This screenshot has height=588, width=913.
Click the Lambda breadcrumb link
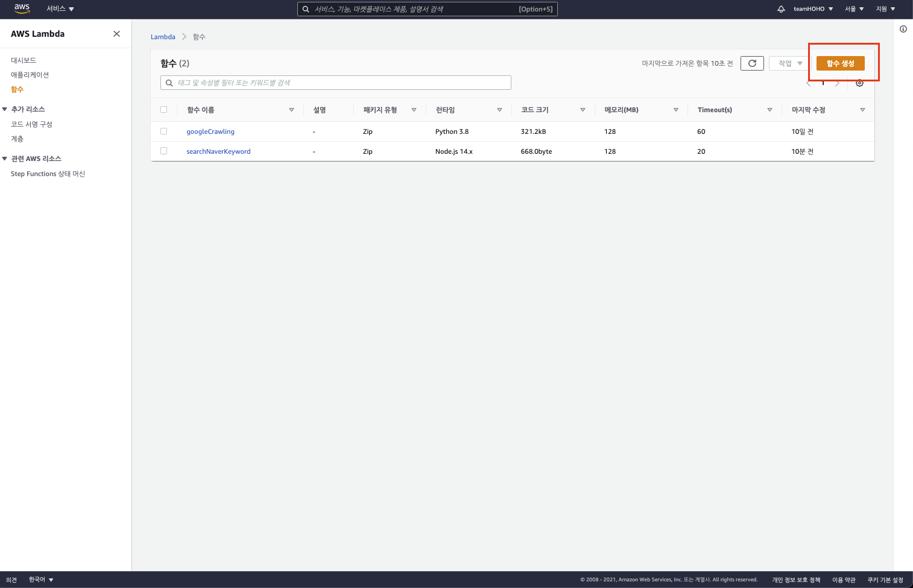click(163, 37)
